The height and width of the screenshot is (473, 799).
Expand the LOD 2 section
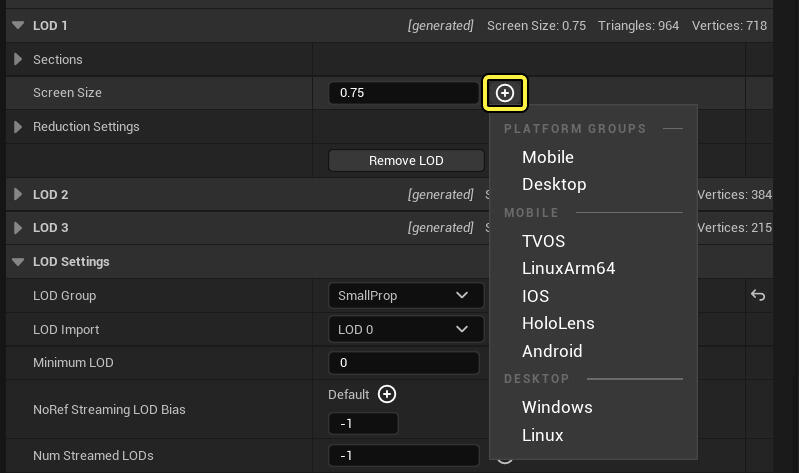18,195
